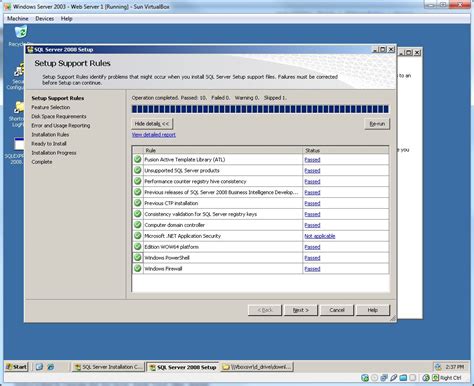Click VirtualBox USB devices status icon
This screenshot has width=474, height=386.
394,378
